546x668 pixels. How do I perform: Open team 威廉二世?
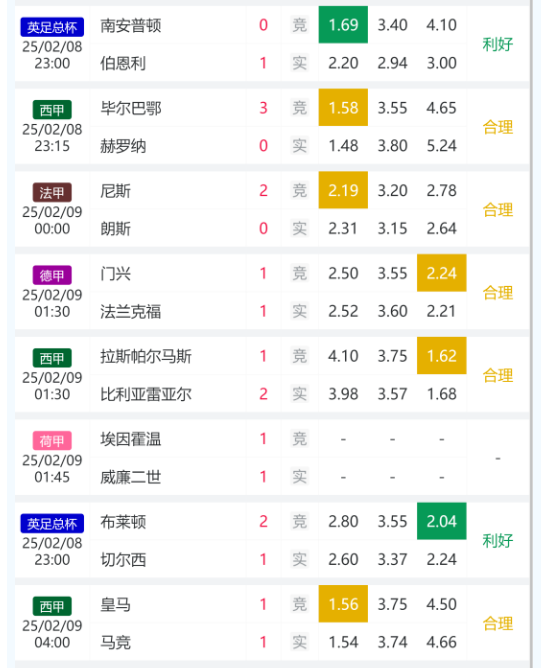click(131, 477)
